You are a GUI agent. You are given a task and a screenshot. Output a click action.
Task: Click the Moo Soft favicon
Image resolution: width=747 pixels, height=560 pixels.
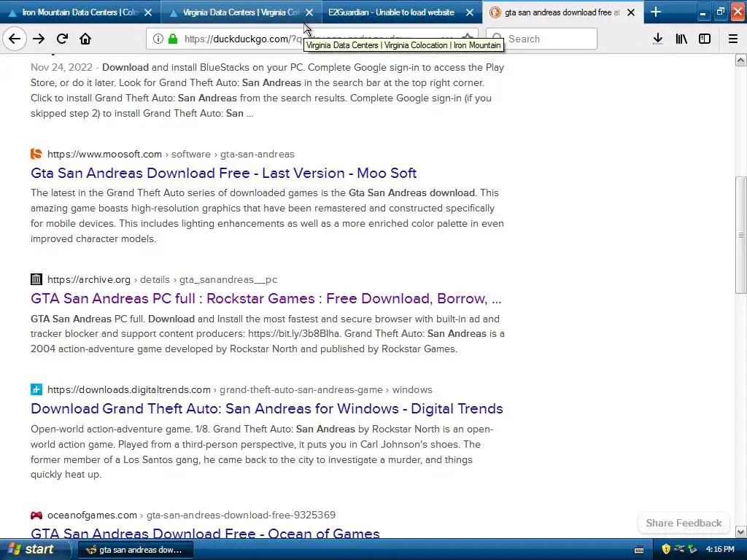(x=36, y=154)
